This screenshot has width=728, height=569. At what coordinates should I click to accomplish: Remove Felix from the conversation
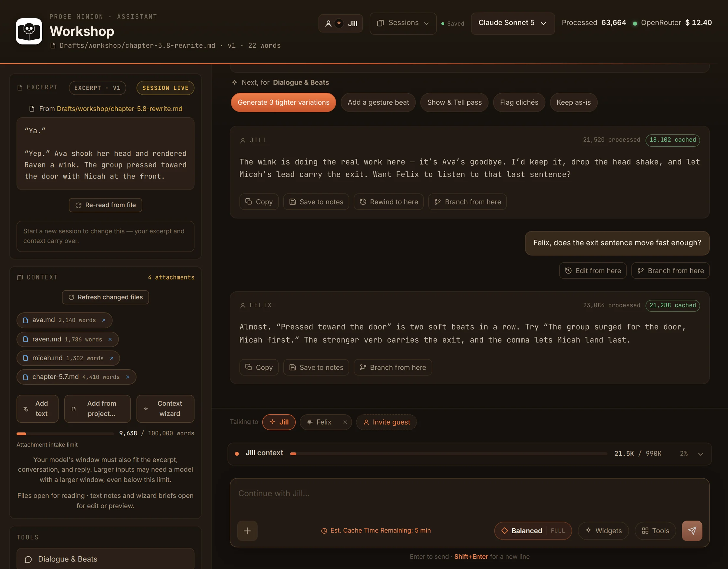point(345,422)
